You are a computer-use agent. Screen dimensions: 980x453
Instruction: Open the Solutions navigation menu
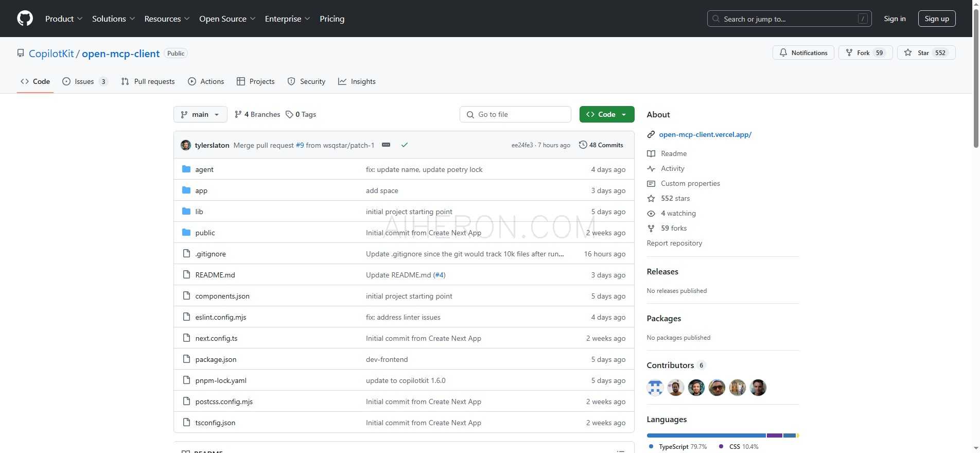tap(113, 19)
